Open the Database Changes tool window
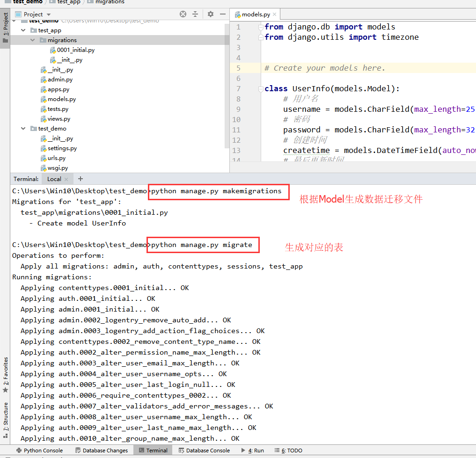Screen dimensions: 476x458 pos(102,451)
